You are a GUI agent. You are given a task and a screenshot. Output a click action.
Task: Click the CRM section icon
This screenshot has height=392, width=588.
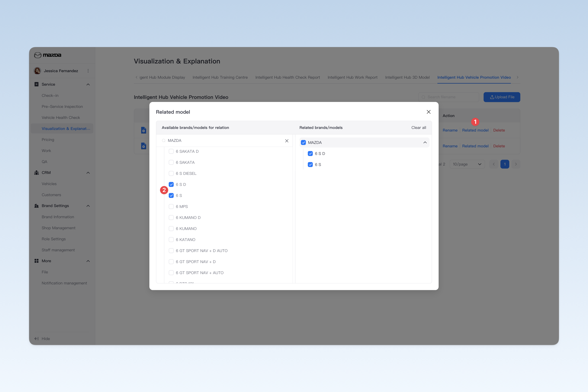pos(36,173)
